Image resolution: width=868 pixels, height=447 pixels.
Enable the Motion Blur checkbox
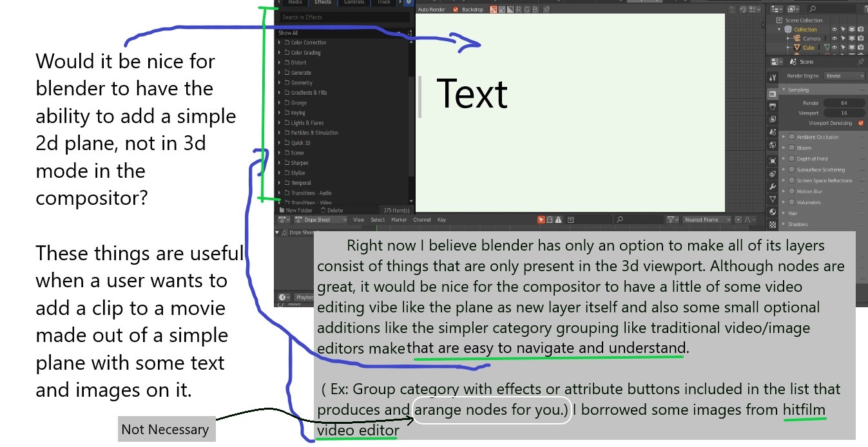point(791,192)
